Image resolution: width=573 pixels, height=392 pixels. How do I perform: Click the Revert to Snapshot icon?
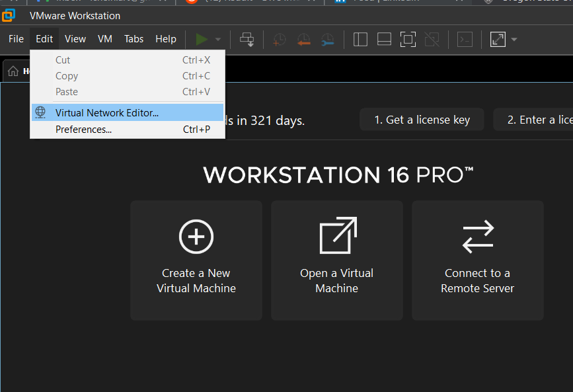(303, 40)
